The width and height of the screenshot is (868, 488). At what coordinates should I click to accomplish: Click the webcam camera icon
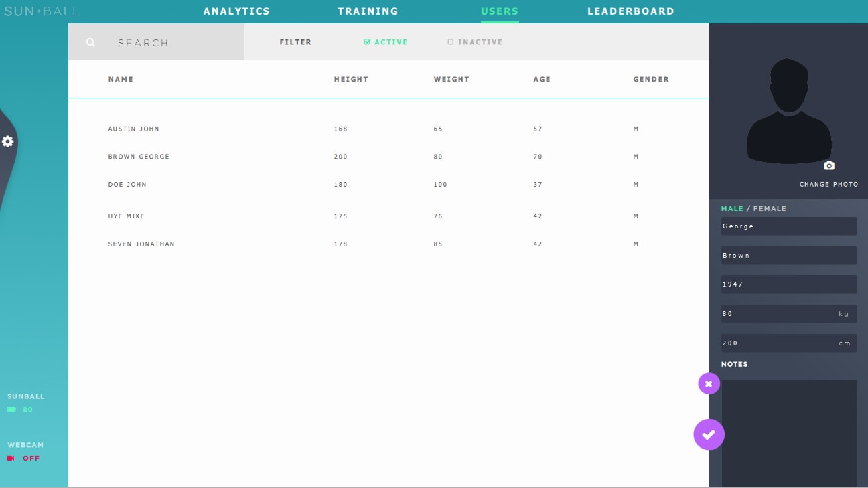[x=11, y=459]
